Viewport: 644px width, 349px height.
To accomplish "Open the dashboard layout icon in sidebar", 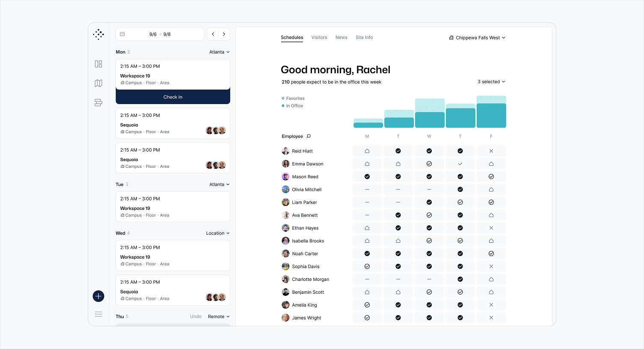I will [x=98, y=64].
